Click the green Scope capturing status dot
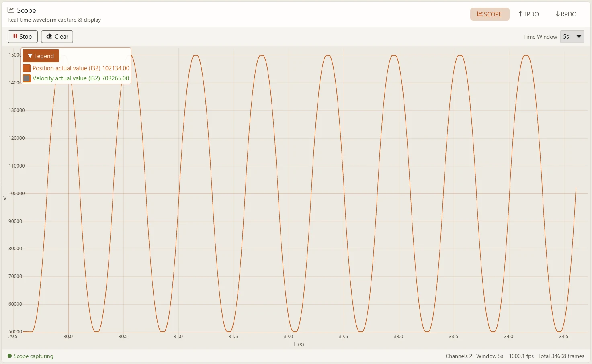Image resolution: width=592 pixels, height=364 pixels. [10, 356]
